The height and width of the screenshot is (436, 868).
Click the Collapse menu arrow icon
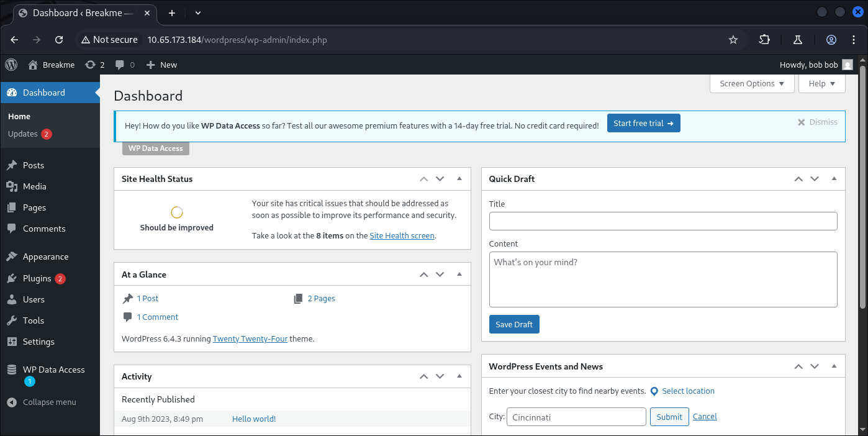pyautogui.click(x=12, y=402)
